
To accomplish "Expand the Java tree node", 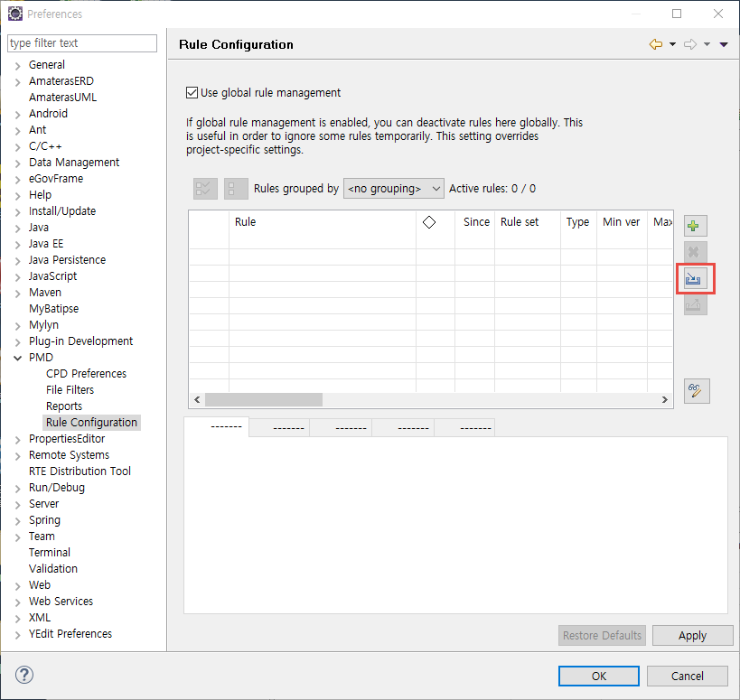I will pos(18,228).
